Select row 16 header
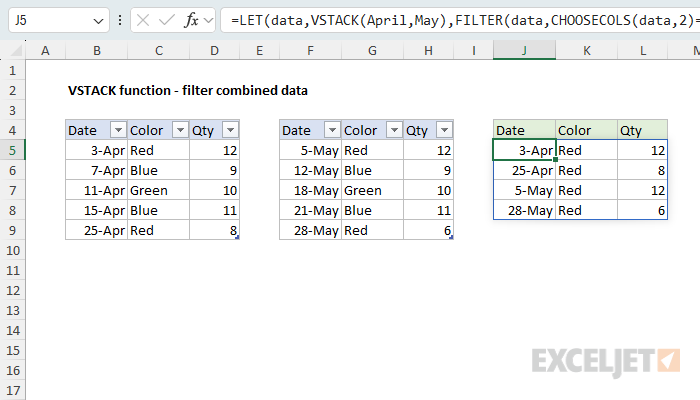Image resolution: width=700 pixels, height=400 pixels. click(x=12, y=371)
